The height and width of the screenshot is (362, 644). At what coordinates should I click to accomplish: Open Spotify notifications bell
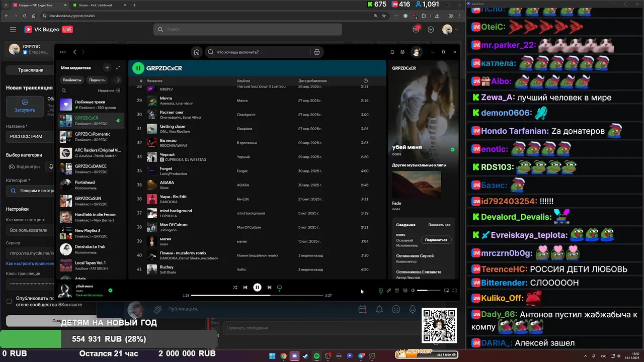[392, 52]
